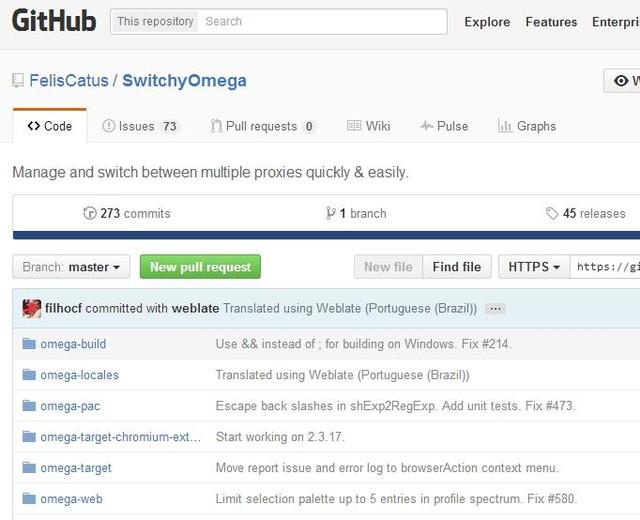Screen dimensions: 640x520
Task: Open Explore in the top navigation
Action: click(x=487, y=21)
